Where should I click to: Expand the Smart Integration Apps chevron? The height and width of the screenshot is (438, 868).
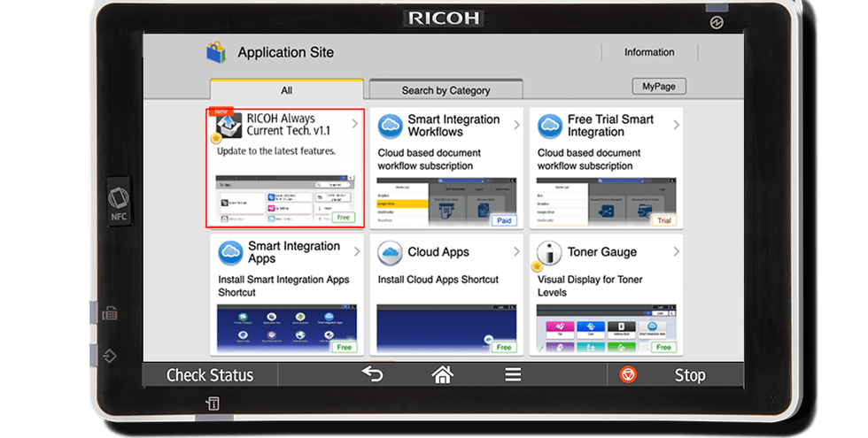pos(356,252)
